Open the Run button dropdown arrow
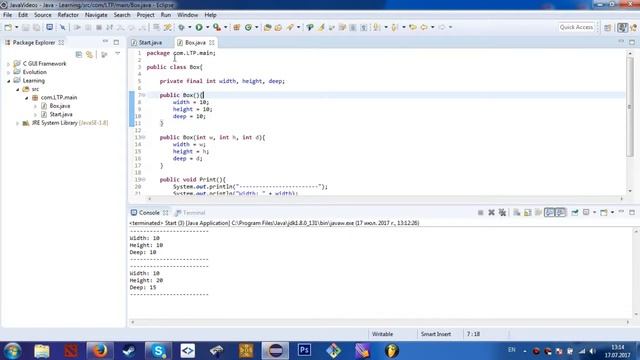Viewport: 640px width, 360px height. [207, 27]
